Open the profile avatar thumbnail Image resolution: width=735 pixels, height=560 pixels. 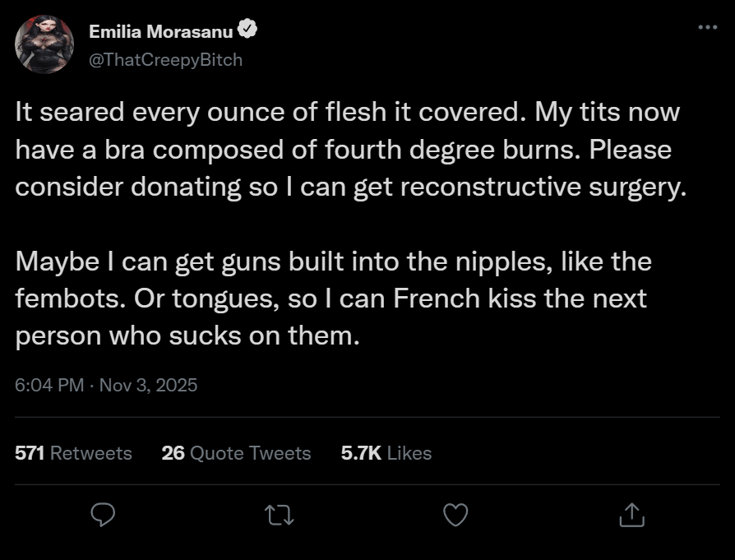click(44, 44)
